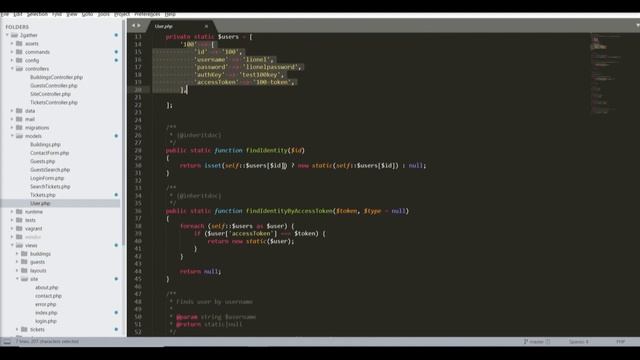
Task: Expand the config folder
Action: point(12,60)
